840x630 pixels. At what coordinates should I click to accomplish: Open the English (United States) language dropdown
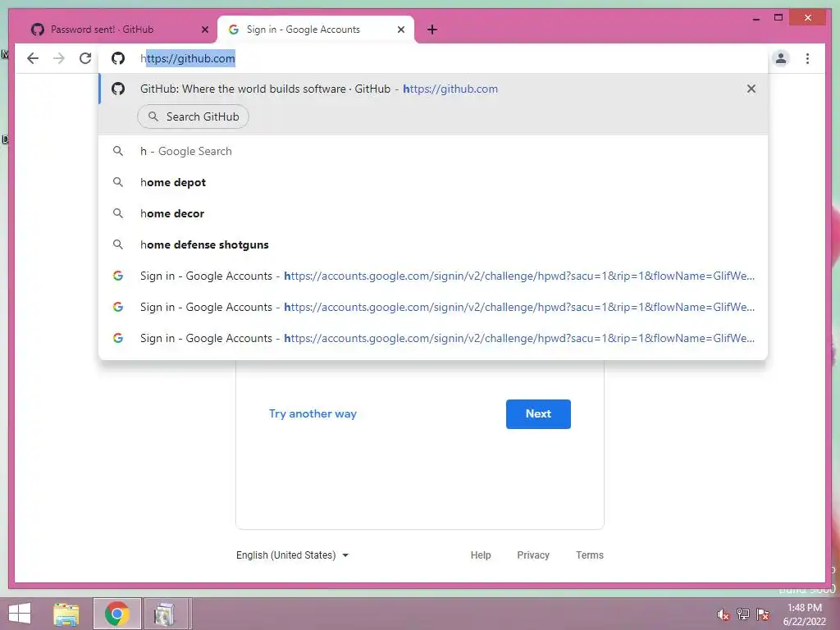pyautogui.click(x=293, y=555)
